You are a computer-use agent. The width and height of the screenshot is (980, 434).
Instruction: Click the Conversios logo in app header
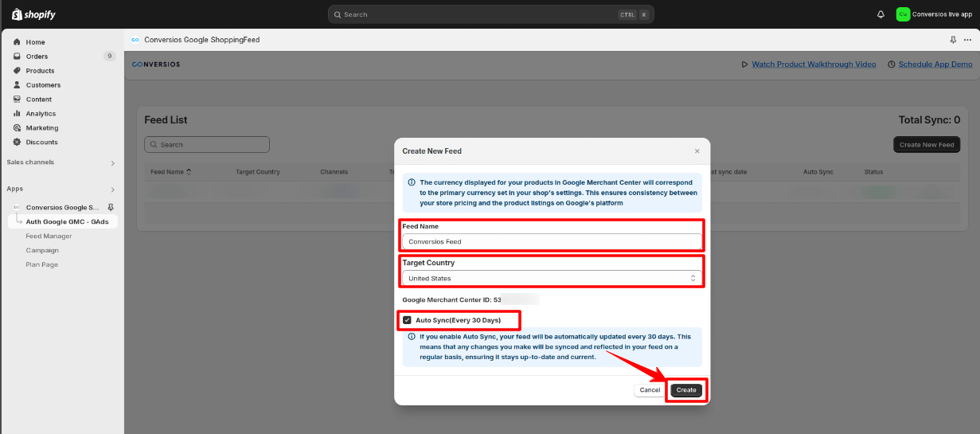pyautogui.click(x=156, y=65)
